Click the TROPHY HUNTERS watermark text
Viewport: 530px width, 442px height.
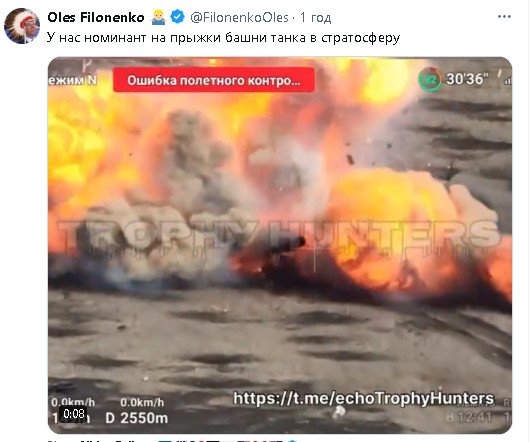coord(280,234)
